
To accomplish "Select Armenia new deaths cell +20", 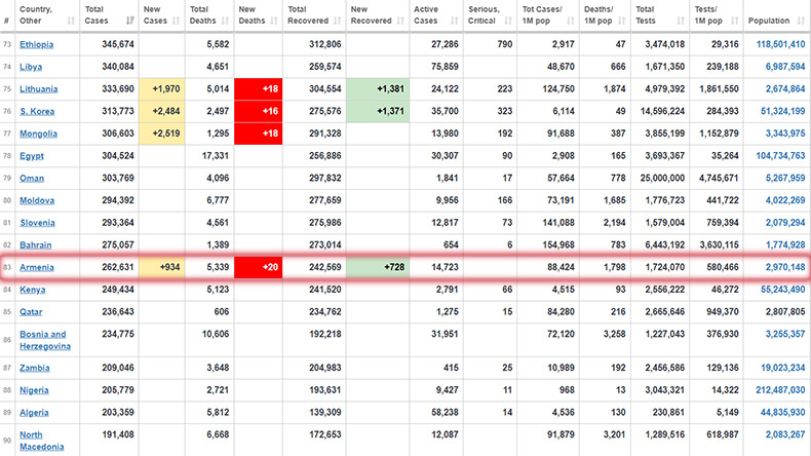I will [258, 267].
